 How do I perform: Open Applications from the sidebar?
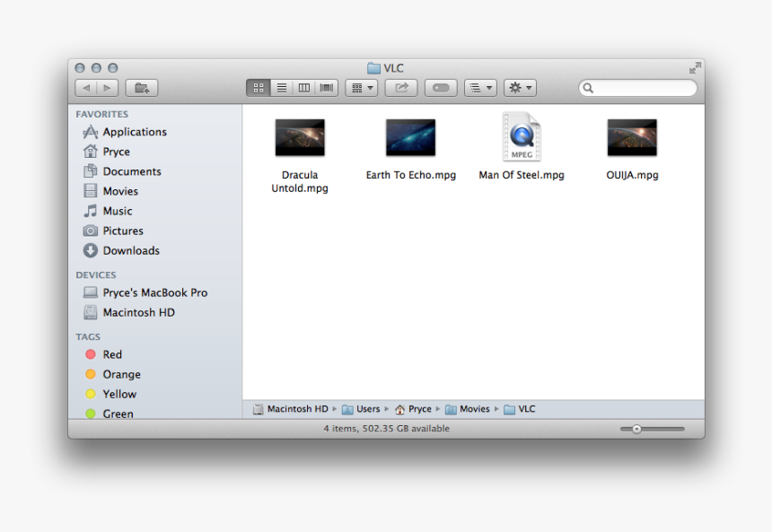[x=133, y=132]
